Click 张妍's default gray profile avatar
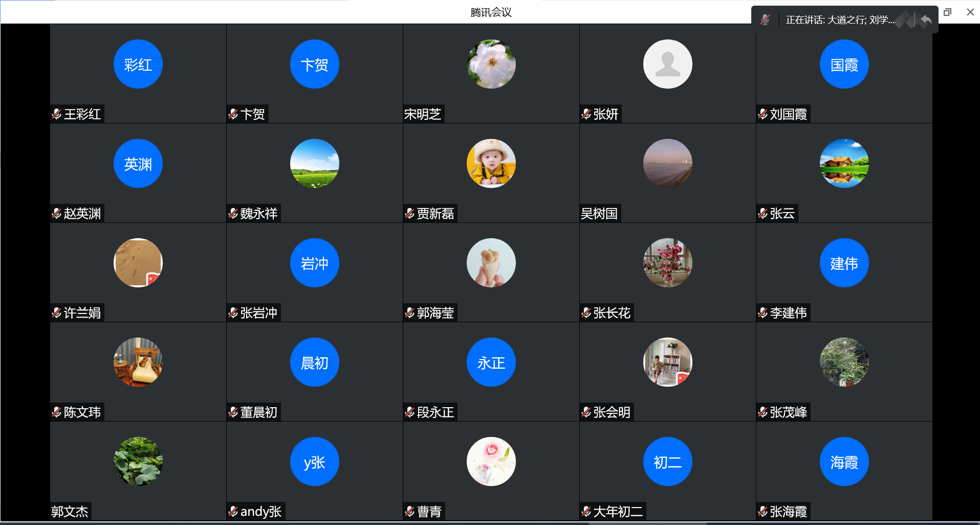 point(667,64)
